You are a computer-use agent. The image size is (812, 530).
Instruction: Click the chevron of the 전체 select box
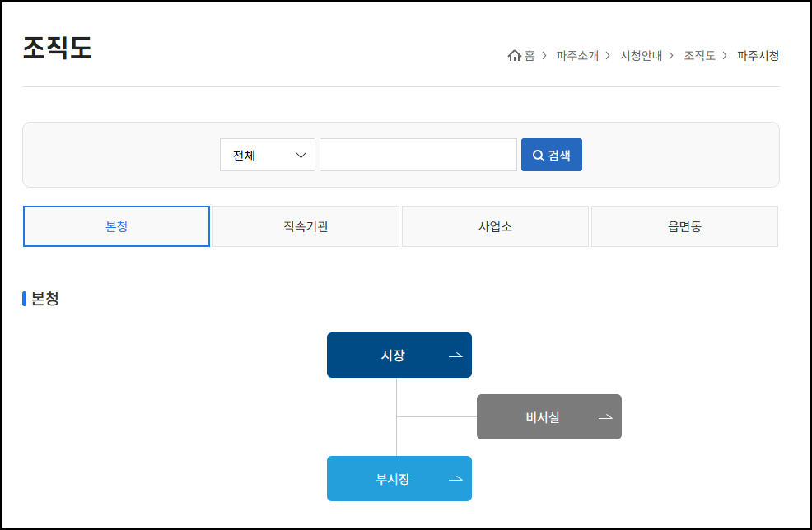point(301,154)
